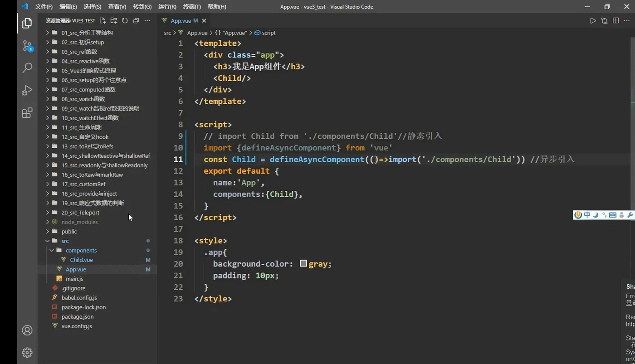
Task: Expand the 13_src_toRef与toRefs folder
Action: click(97, 146)
